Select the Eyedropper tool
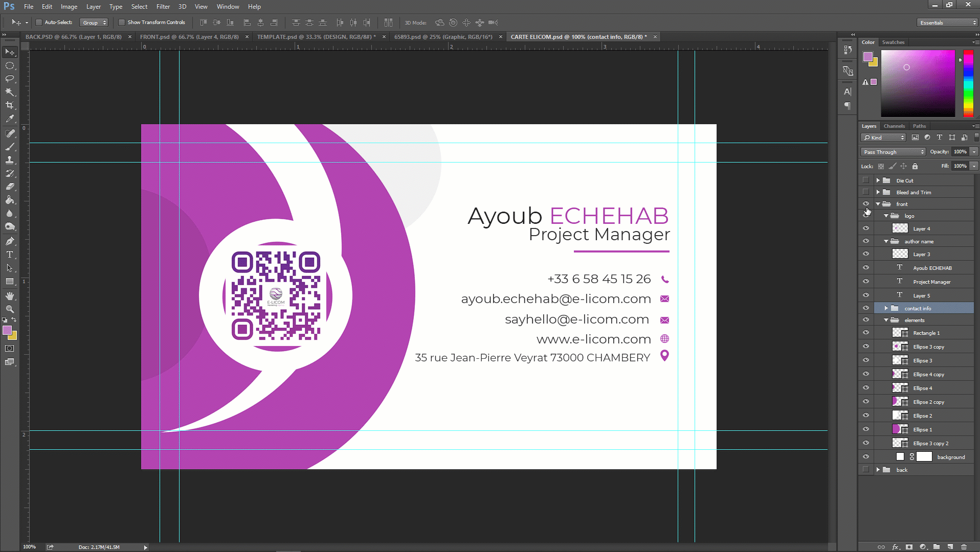This screenshot has height=552, width=980. (10, 119)
